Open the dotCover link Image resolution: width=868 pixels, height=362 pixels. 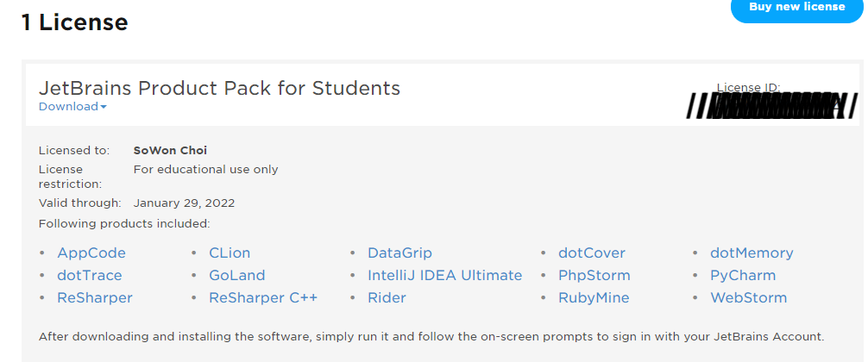coord(592,253)
